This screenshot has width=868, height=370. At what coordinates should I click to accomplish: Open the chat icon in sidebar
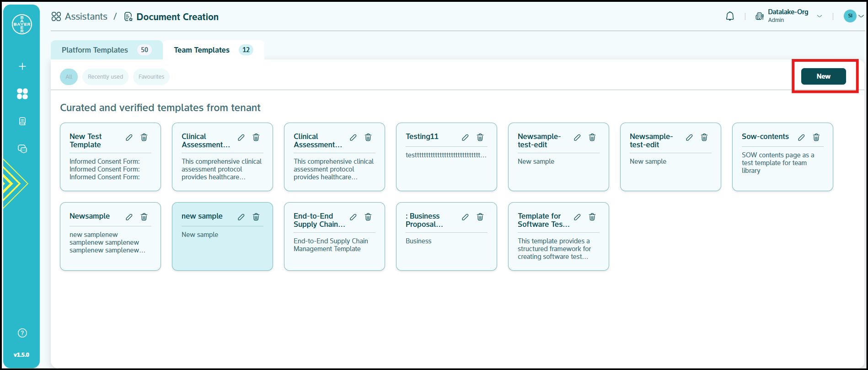(22, 149)
